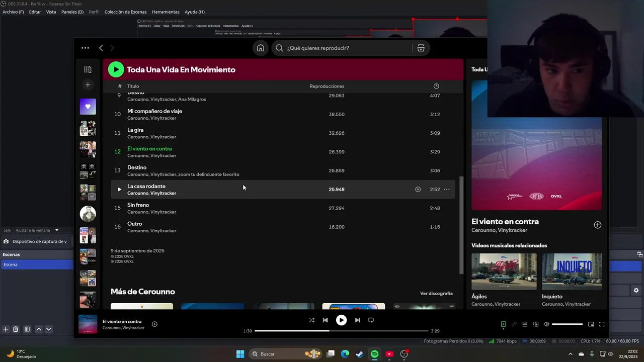Open the Editar menu in OBS
The width and height of the screenshot is (644, 362).
[x=35, y=12]
